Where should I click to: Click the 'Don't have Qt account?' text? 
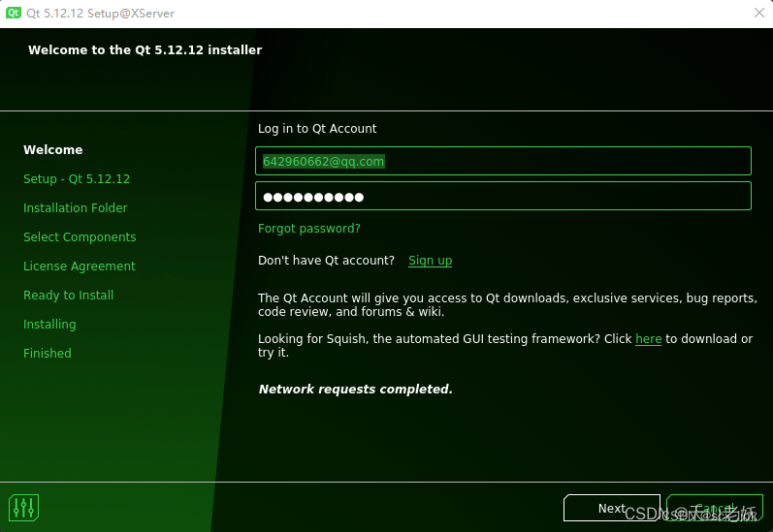326,260
